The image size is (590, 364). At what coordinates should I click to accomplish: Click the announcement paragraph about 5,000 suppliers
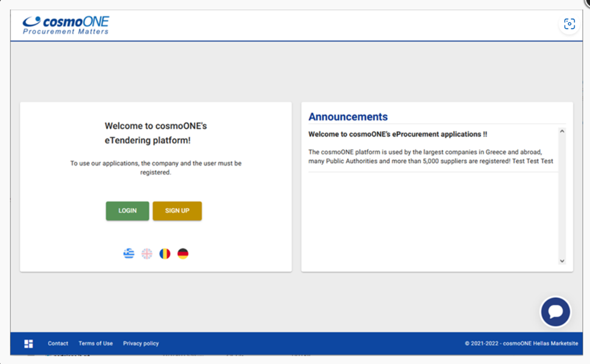pos(431,156)
